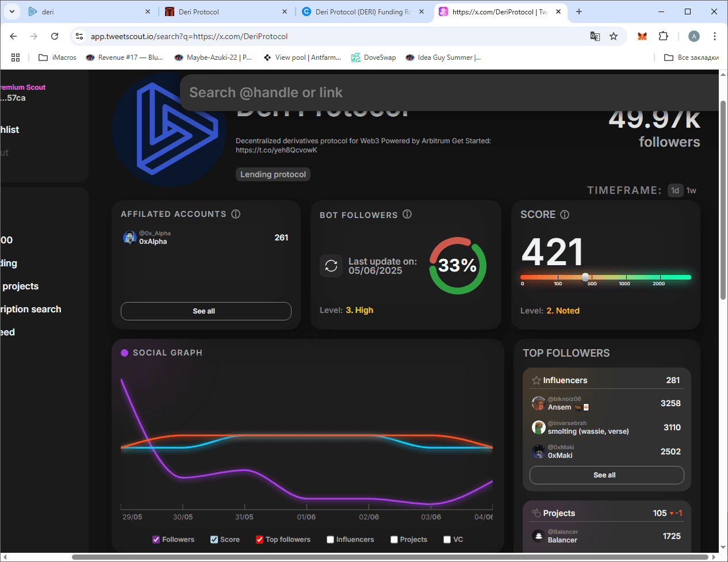
Task: Click the 0xAlpha account name
Action: tap(153, 242)
